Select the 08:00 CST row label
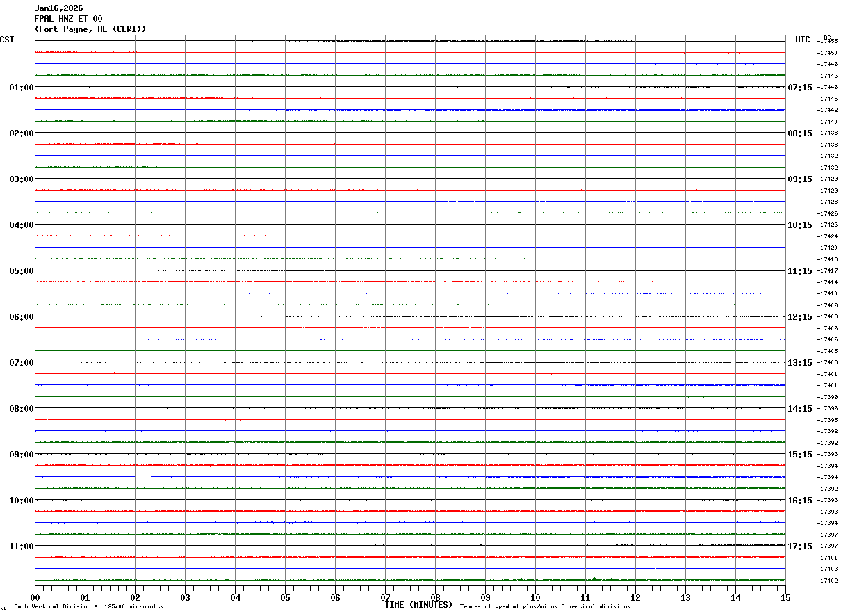 (x=22, y=408)
